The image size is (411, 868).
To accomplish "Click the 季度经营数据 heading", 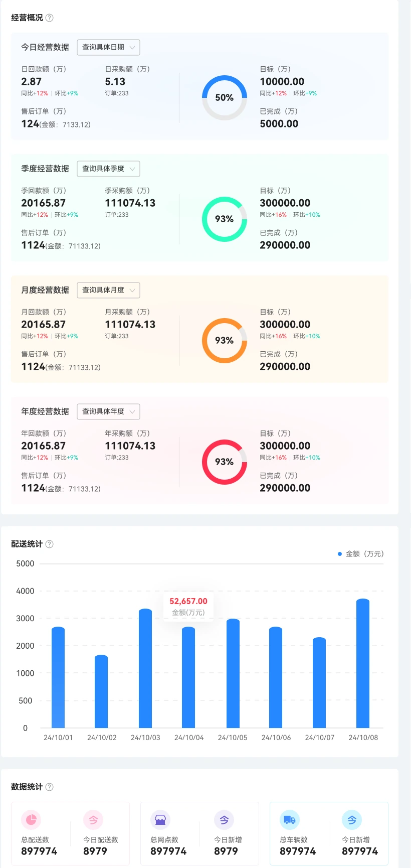I will tap(45, 169).
